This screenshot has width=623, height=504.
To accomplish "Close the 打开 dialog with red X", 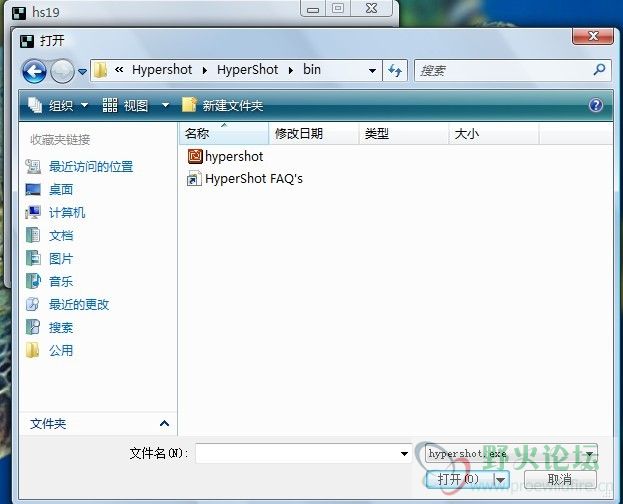I will pos(592,36).
